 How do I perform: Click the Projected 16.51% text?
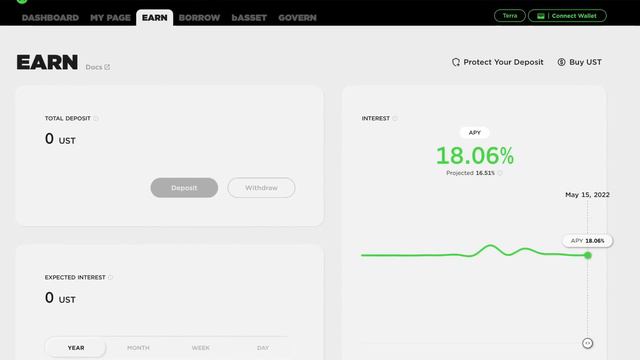pos(470,173)
